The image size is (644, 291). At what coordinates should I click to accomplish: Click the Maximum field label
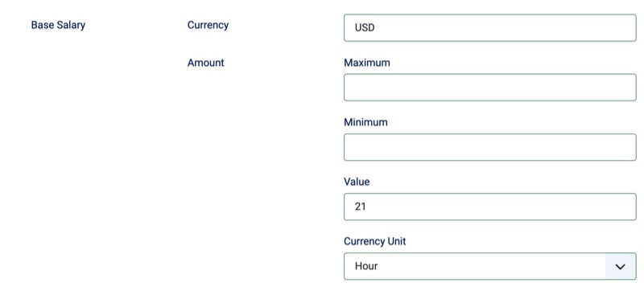(367, 63)
